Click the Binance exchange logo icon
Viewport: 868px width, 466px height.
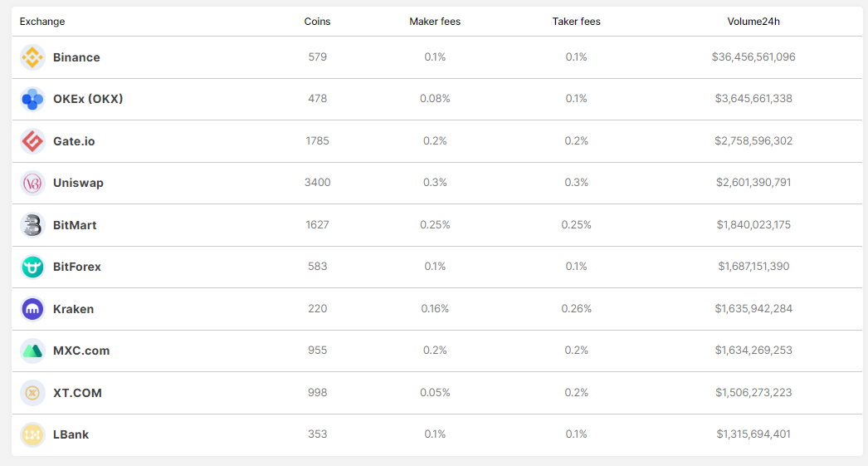[32, 57]
